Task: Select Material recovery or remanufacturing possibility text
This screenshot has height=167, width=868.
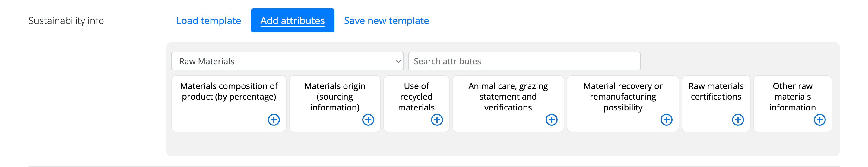Action: (x=623, y=97)
